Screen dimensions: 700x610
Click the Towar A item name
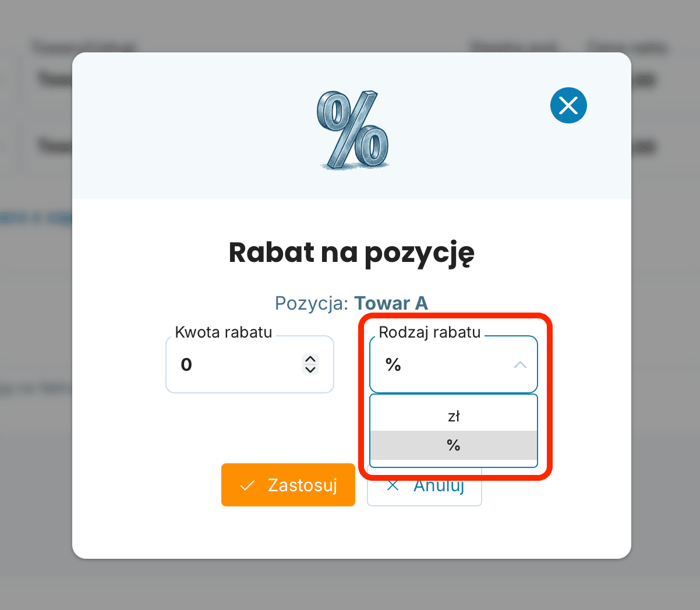coord(391,303)
